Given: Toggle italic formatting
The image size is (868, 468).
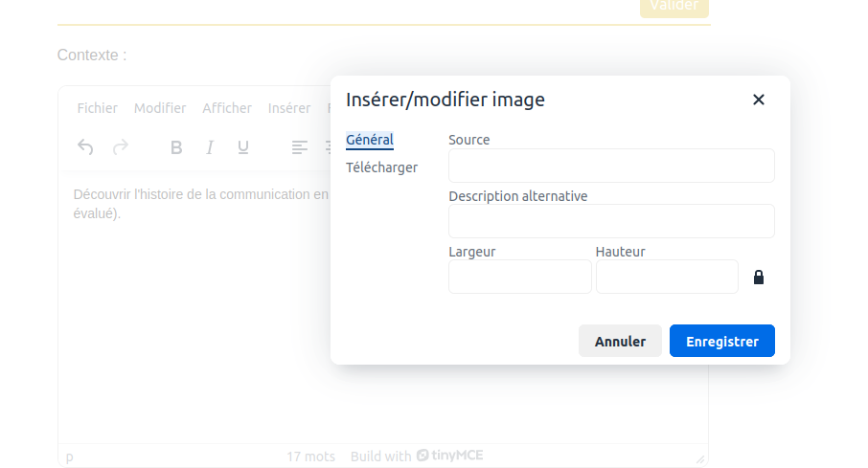Looking at the screenshot, I should 210,147.
